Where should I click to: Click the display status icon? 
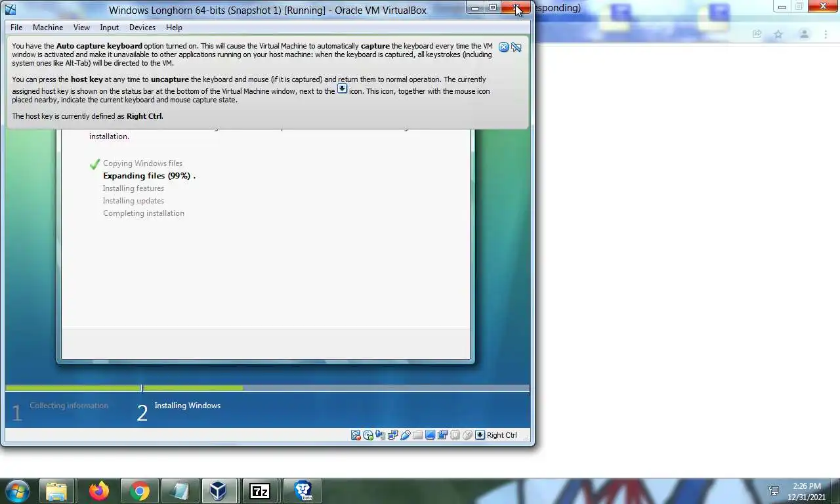(430, 435)
